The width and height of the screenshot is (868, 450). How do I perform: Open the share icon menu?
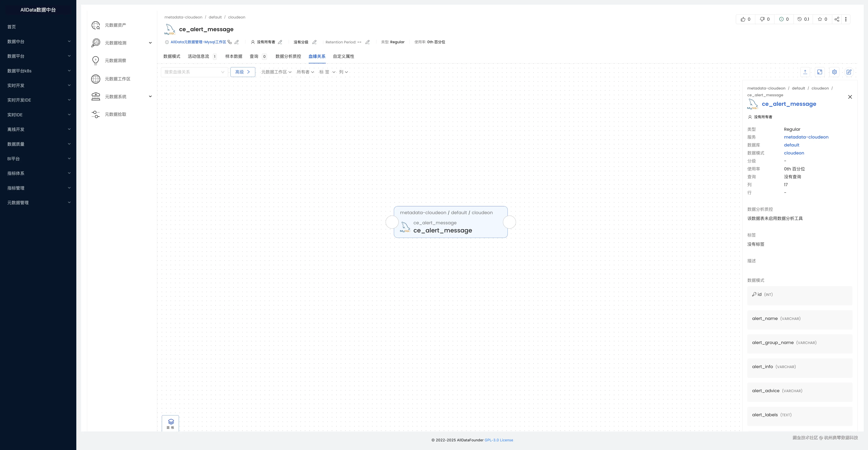click(837, 19)
